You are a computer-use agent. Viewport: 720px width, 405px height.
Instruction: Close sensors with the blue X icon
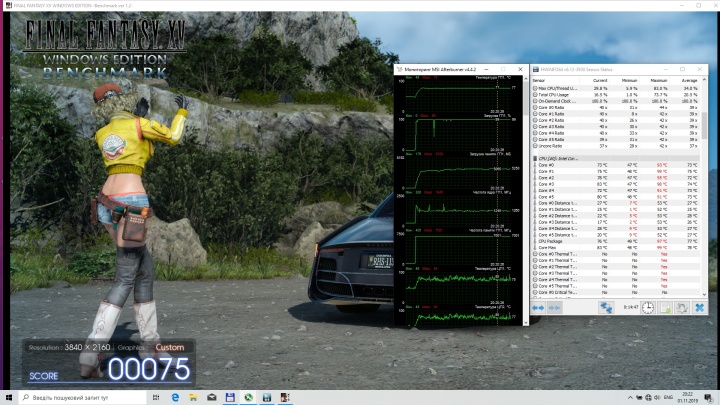point(699,309)
